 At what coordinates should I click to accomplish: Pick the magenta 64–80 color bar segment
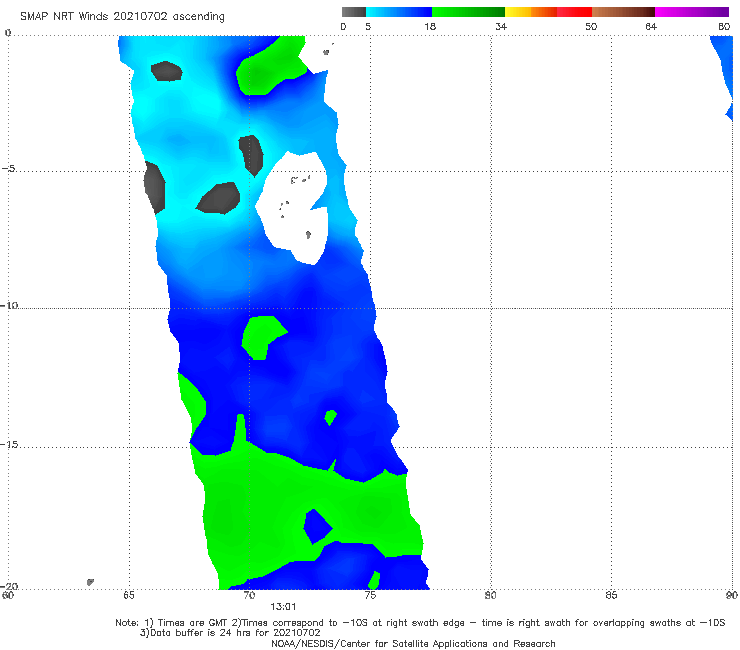point(692,12)
